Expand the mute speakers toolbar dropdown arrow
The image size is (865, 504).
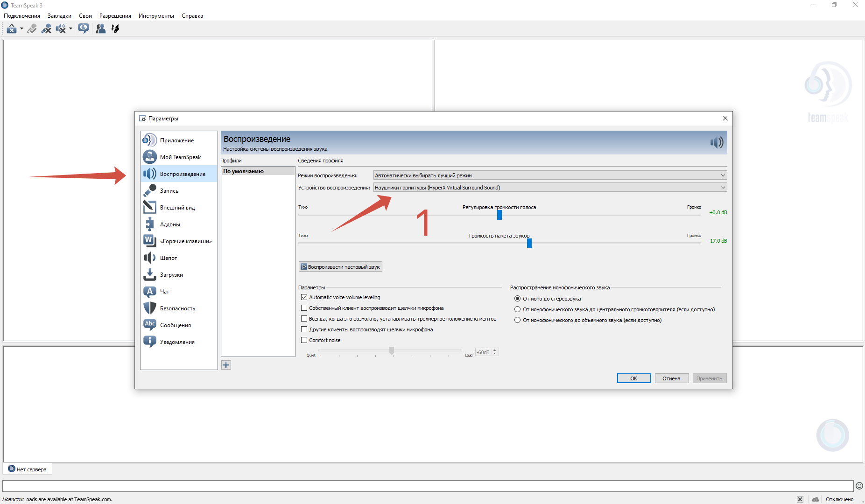[70, 29]
